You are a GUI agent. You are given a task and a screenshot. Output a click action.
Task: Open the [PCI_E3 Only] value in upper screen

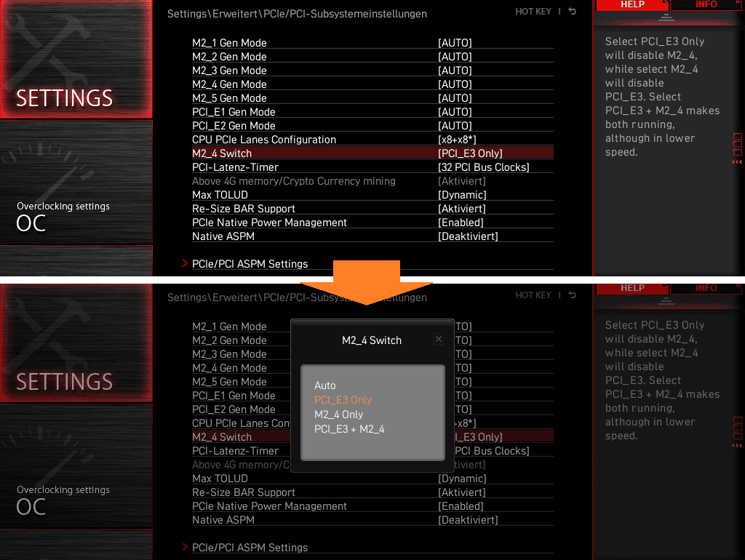coord(470,153)
